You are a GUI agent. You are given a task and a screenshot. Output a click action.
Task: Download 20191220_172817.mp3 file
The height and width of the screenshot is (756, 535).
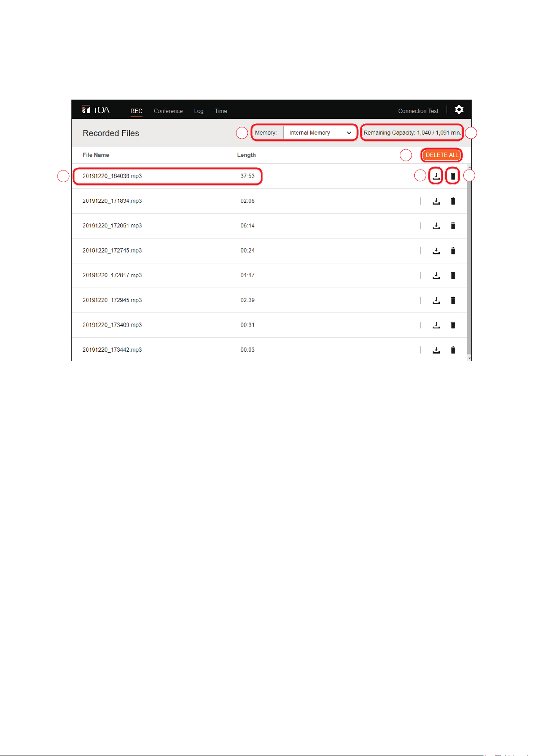pos(436,275)
